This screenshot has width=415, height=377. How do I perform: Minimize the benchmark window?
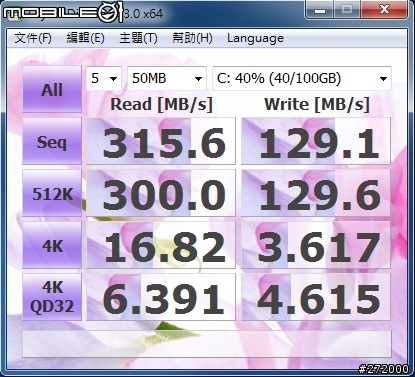pyautogui.click(x=320, y=10)
